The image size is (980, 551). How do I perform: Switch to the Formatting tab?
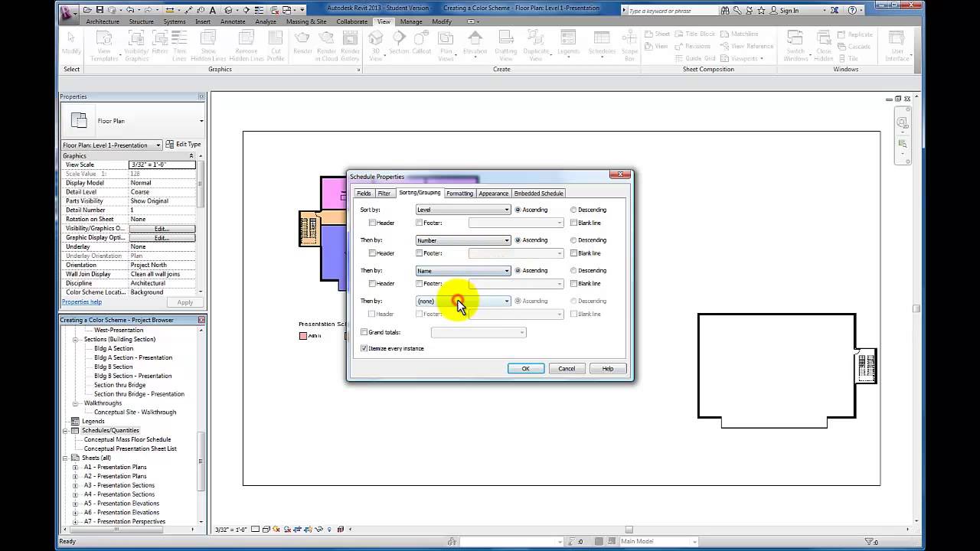(x=460, y=194)
